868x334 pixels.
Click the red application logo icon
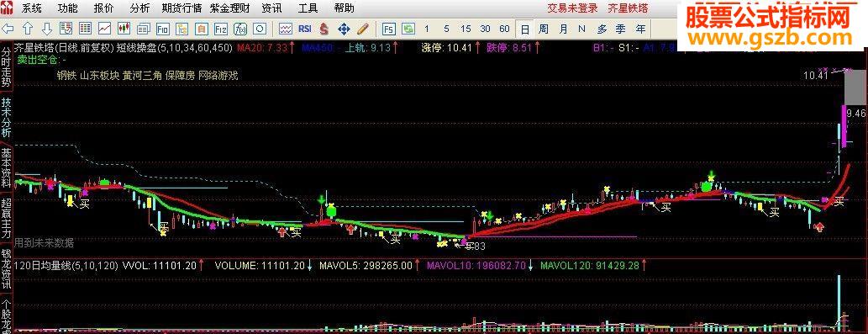(8, 8)
